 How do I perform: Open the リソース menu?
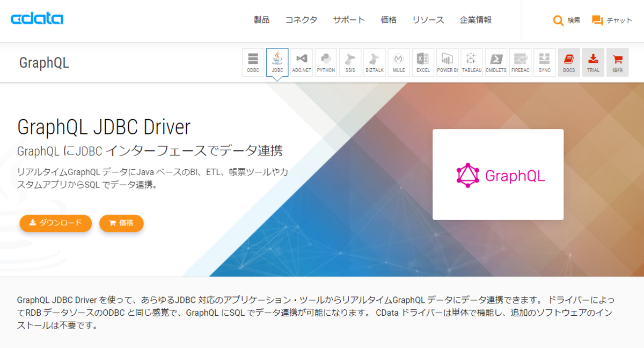click(x=428, y=20)
